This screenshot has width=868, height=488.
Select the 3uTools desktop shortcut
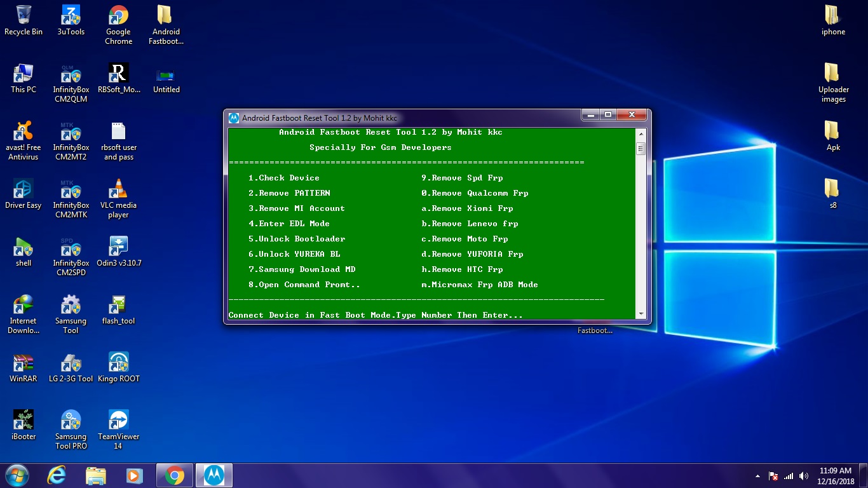click(71, 20)
